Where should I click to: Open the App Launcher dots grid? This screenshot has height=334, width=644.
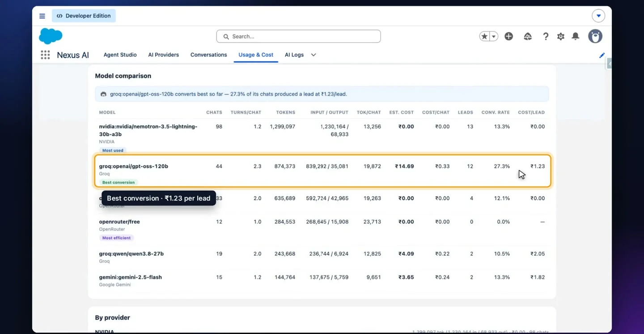pos(45,55)
